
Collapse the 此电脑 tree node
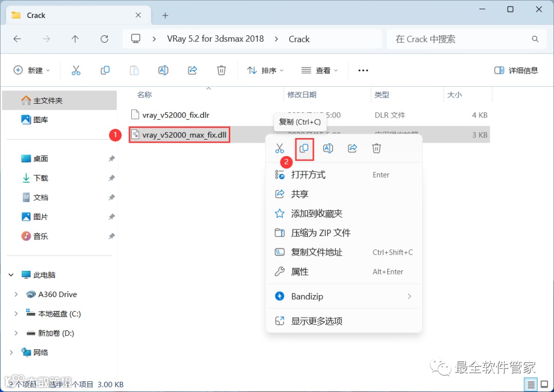(11, 275)
